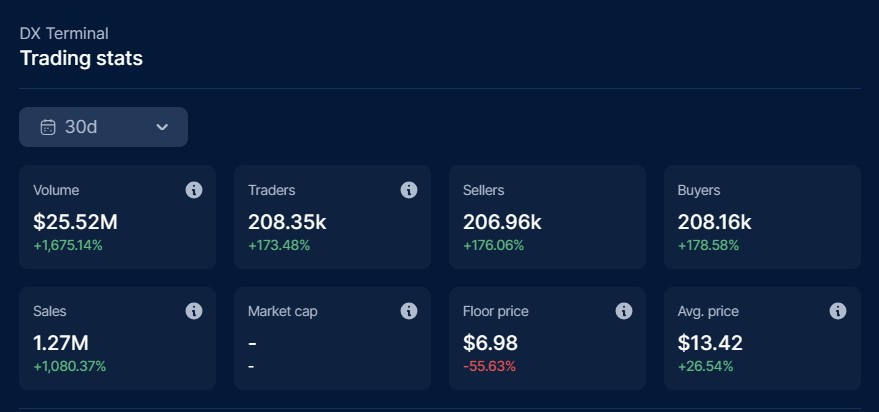Click the Trading stats heading
The height and width of the screenshot is (412, 879).
pos(81,58)
